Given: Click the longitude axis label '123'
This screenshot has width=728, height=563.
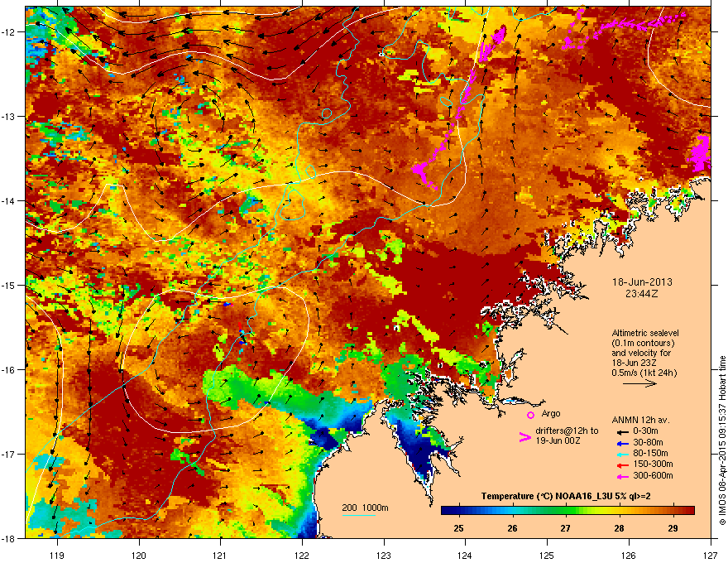Looking at the screenshot, I should (x=384, y=555).
